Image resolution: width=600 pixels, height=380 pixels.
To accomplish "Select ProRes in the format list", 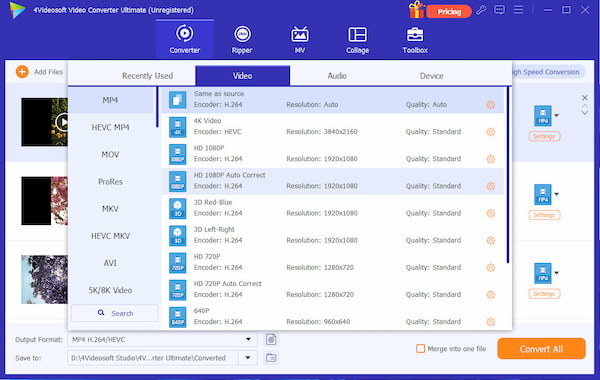I will pyautogui.click(x=111, y=182).
